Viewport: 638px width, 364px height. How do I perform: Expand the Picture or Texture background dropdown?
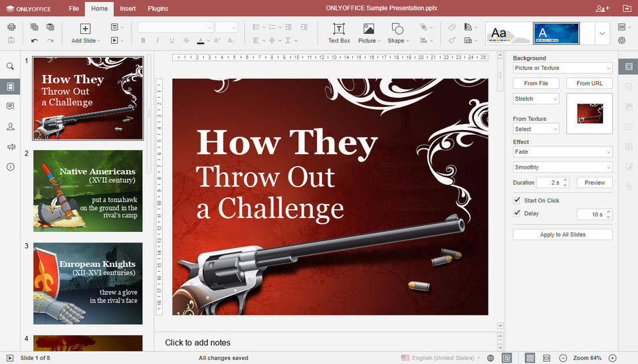click(562, 68)
